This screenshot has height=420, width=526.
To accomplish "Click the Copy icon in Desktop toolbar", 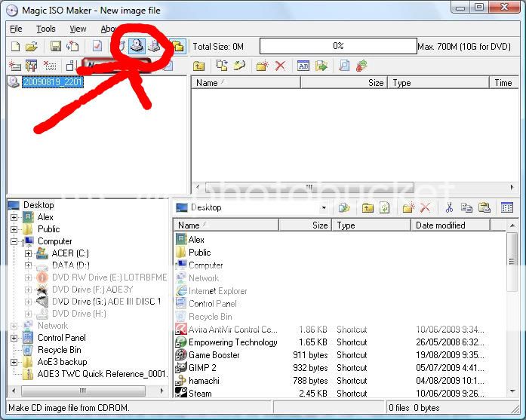I will click(x=466, y=208).
